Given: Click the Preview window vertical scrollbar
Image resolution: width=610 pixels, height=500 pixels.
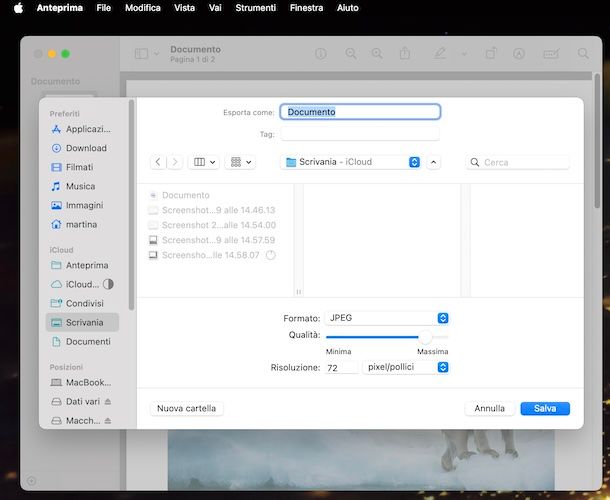Looking at the screenshot, I should pyautogui.click(x=597, y=141).
